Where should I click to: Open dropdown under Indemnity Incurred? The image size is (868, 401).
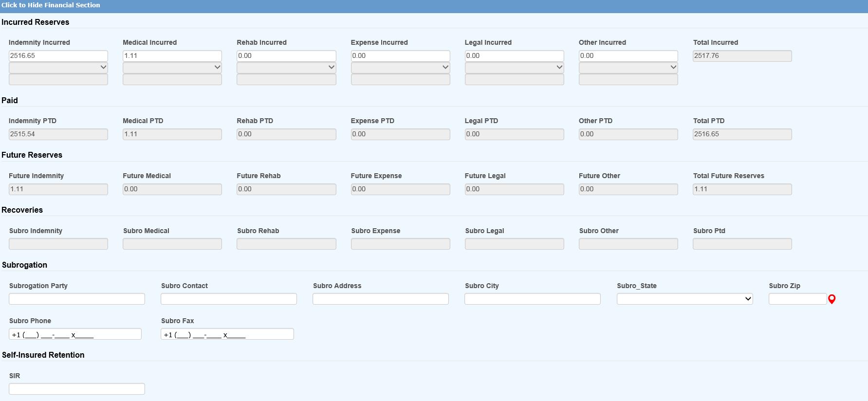58,68
